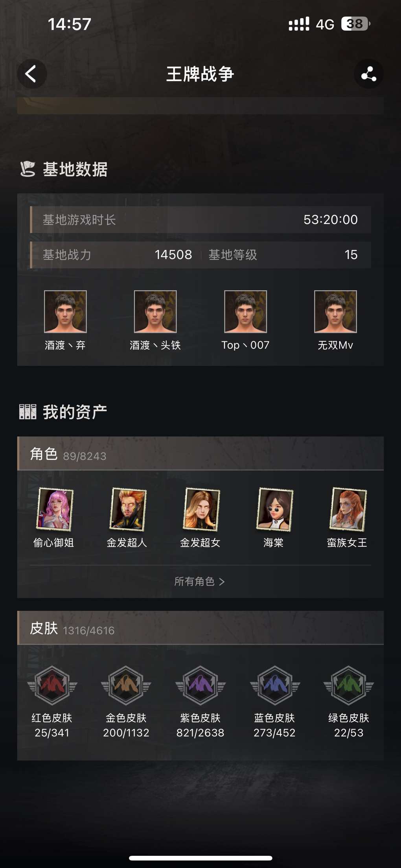Open the 皮肤 section header
The image size is (401, 868).
click(x=200, y=628)
